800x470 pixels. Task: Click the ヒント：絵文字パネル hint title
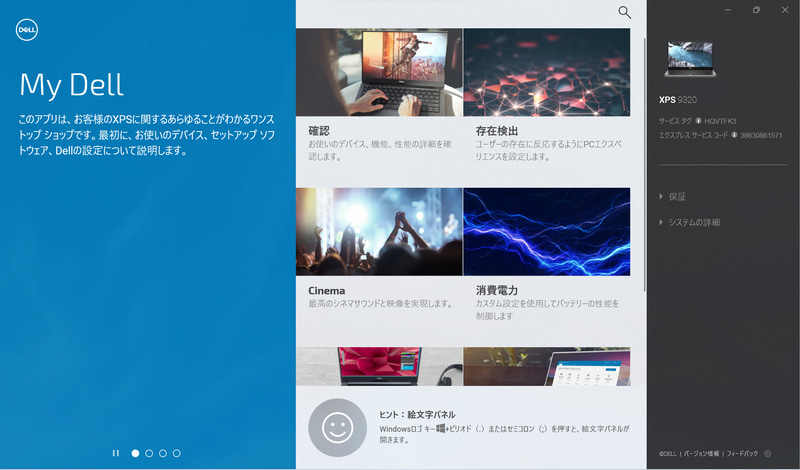417,414
